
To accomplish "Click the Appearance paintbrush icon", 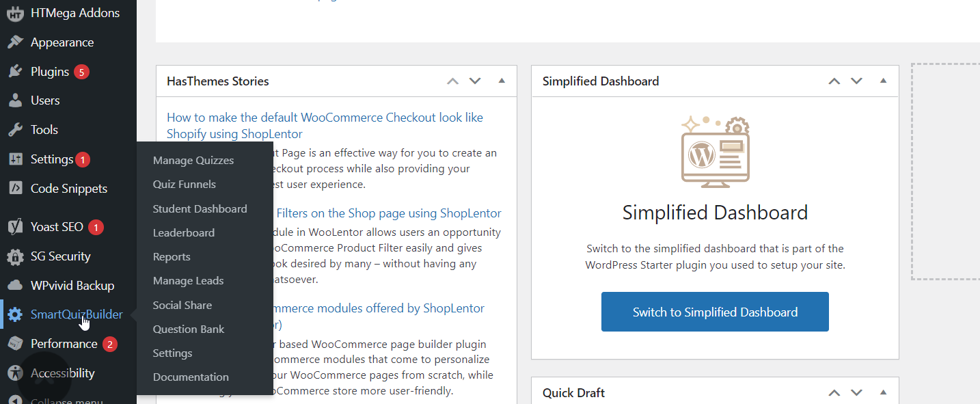I will 15,42.
